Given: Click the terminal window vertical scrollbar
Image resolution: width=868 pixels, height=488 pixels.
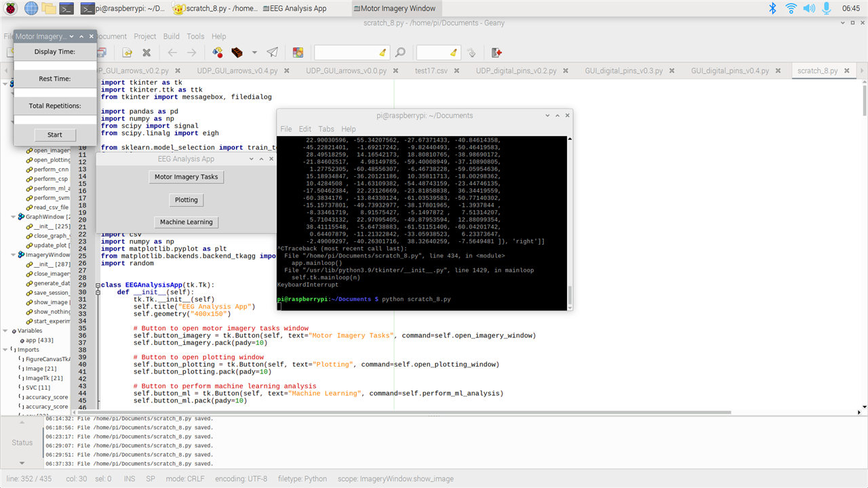Looking at the screenshot, I should [570, 222].
